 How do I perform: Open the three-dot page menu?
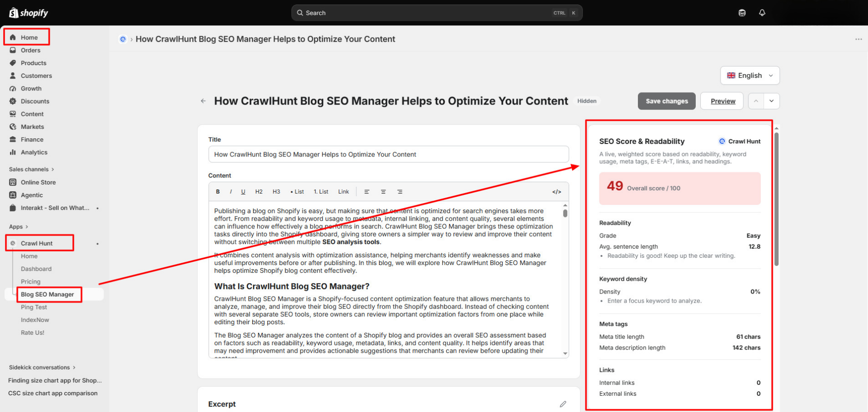pyautogui.click(x=859, y=39)
